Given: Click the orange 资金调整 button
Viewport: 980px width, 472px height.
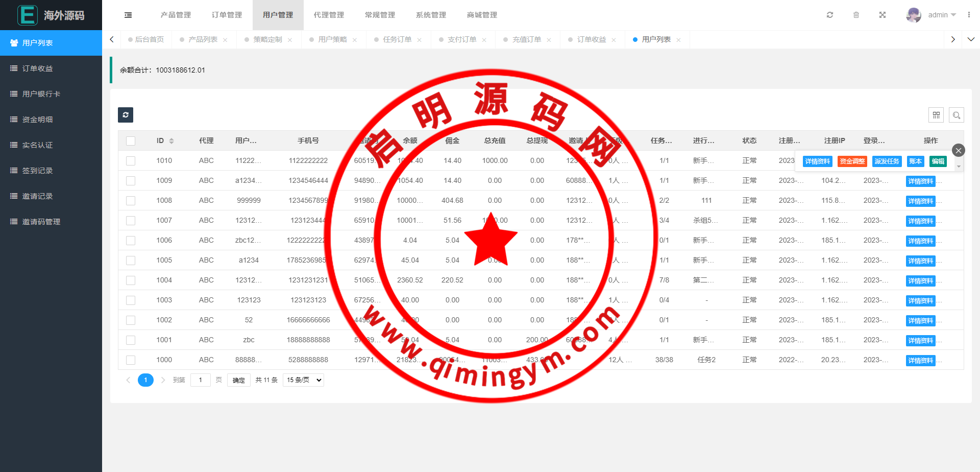Looking at the screenshot, I should click(852, 161).
